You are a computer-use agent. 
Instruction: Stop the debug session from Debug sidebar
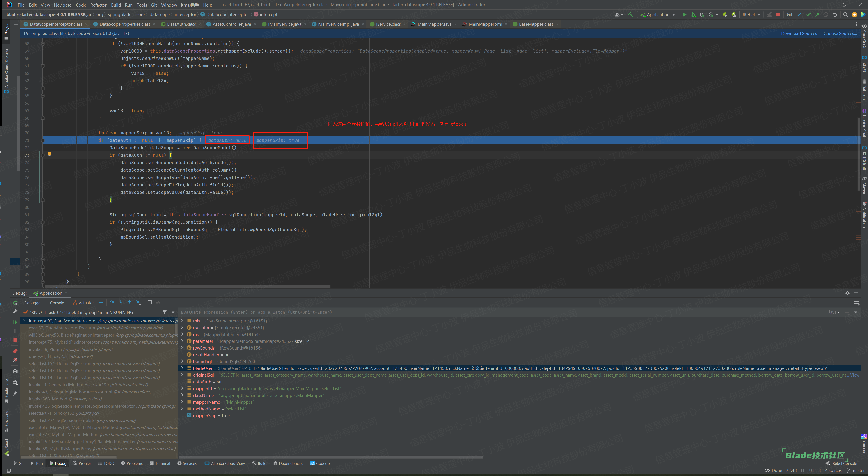coord(15,340)
